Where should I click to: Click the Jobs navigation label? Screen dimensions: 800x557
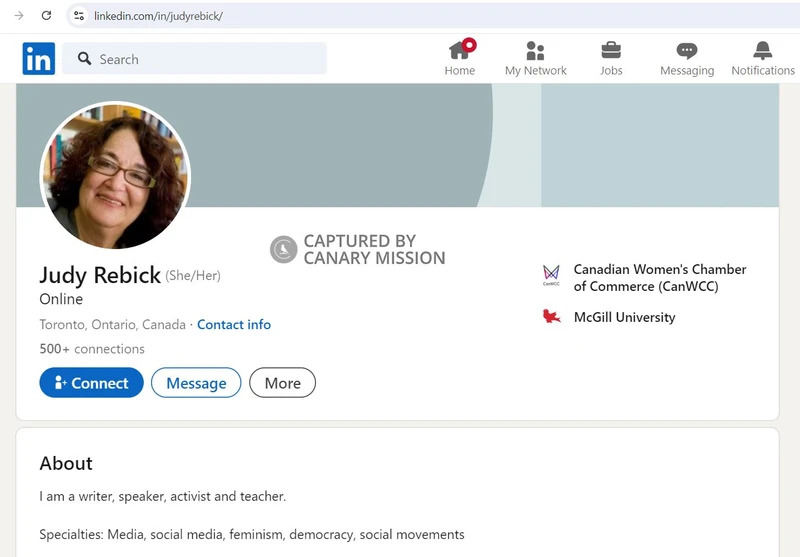coord(611,70)
